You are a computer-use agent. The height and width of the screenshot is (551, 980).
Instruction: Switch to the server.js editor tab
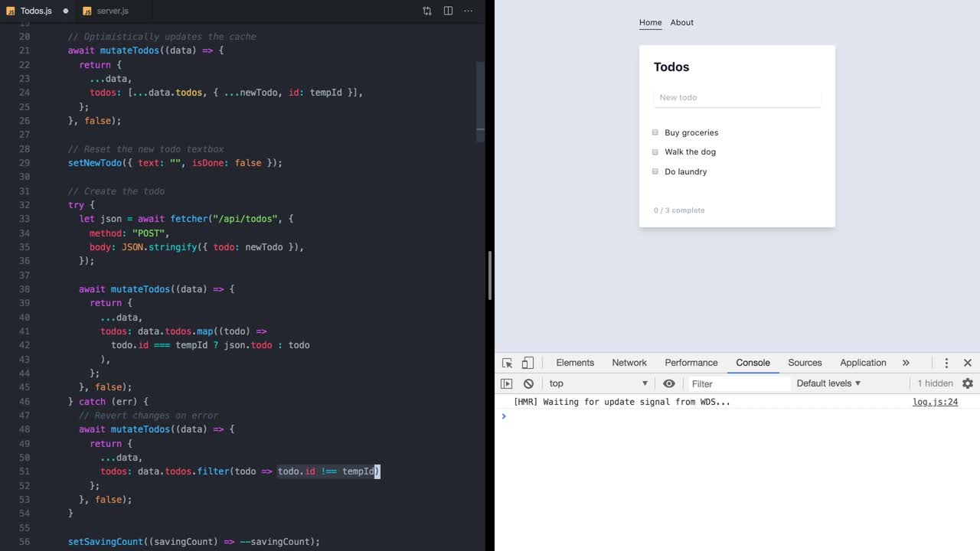pos(112,11)
